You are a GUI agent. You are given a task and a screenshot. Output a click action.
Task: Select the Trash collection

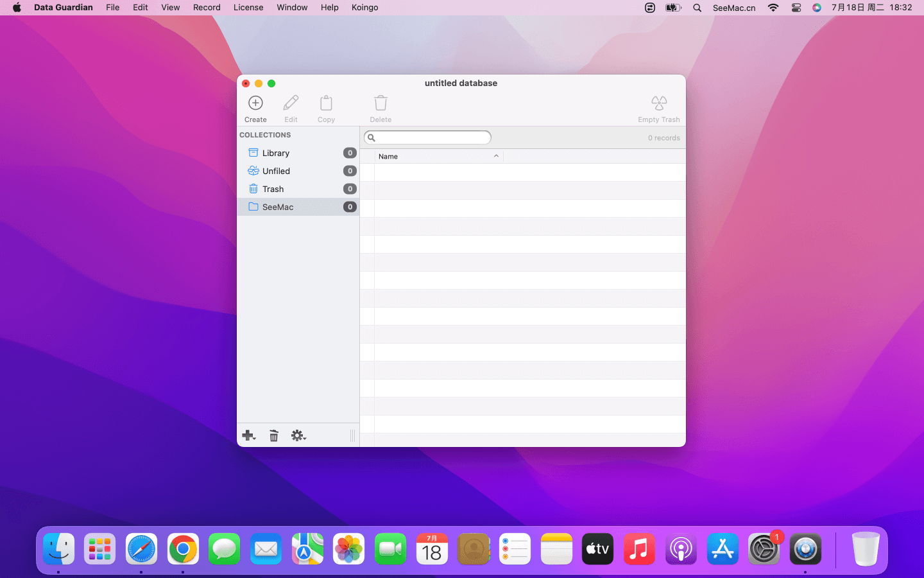point(298,189)
